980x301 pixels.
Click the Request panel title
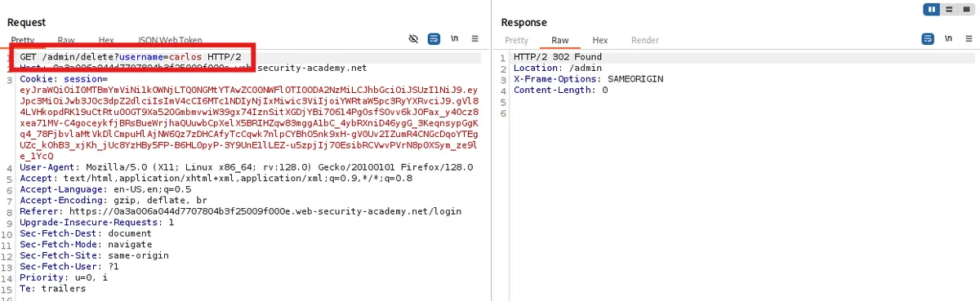pyautogui.click(x=26, y=22)
